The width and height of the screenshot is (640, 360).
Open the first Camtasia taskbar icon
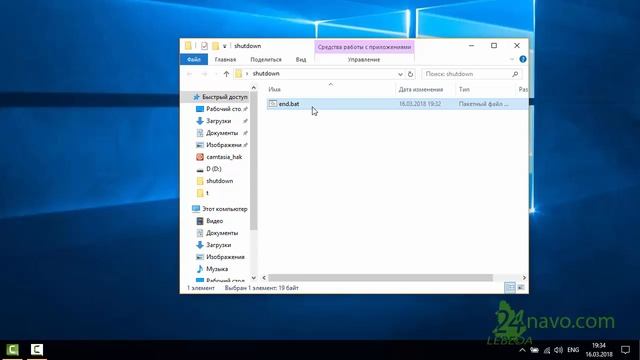point(12,350)
